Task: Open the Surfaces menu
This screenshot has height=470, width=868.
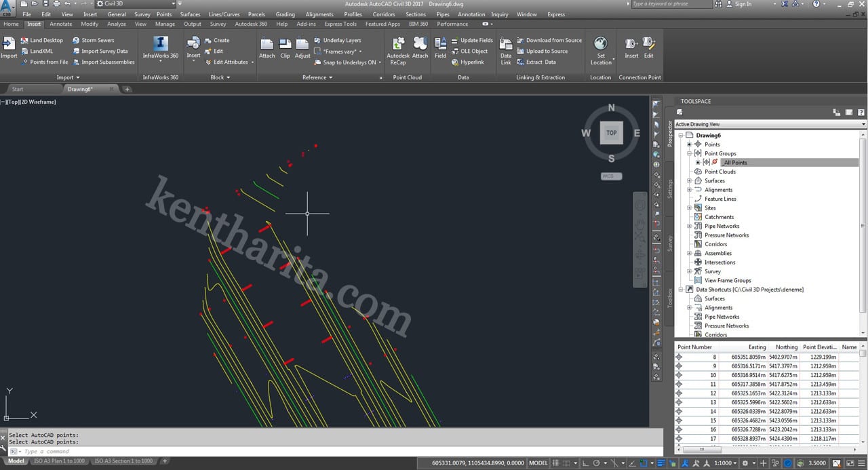Action: click(x=190, y=14)
